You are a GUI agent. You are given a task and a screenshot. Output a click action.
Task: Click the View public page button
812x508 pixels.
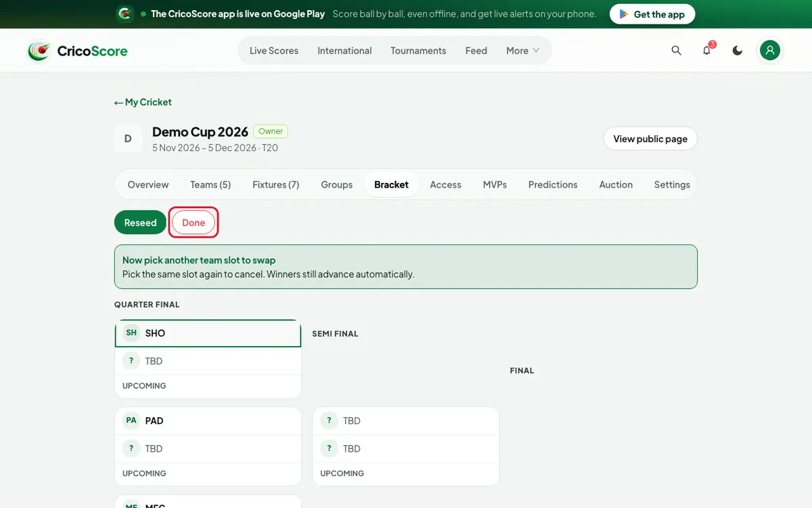coord(650,139)
